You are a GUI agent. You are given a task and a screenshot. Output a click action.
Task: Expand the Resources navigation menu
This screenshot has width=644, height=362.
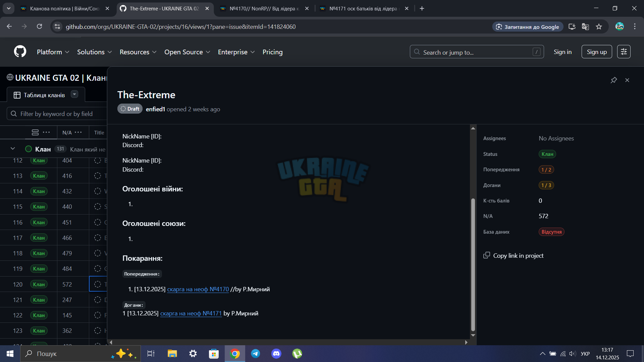tap(138, 52)
